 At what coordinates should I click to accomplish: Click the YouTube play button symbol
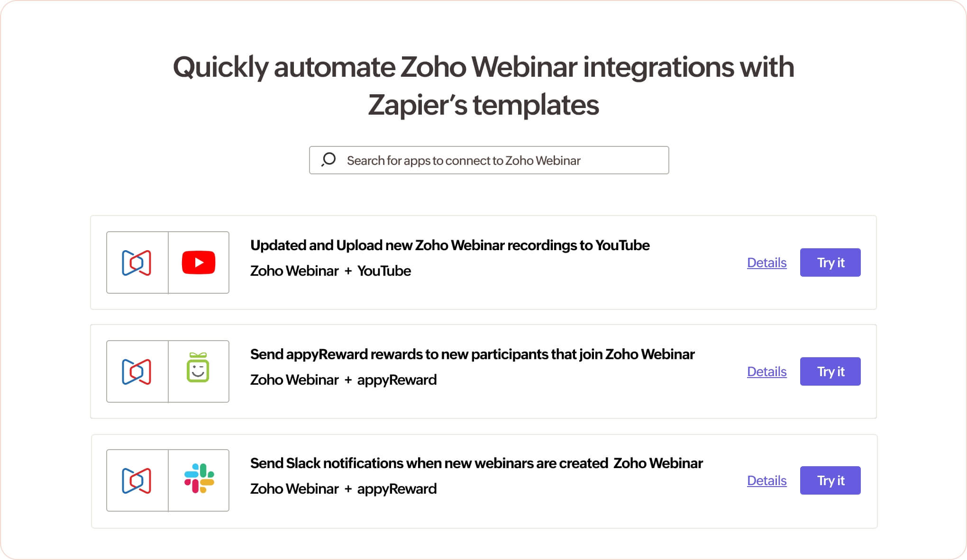pyautogui.click(x=199, y=262)
